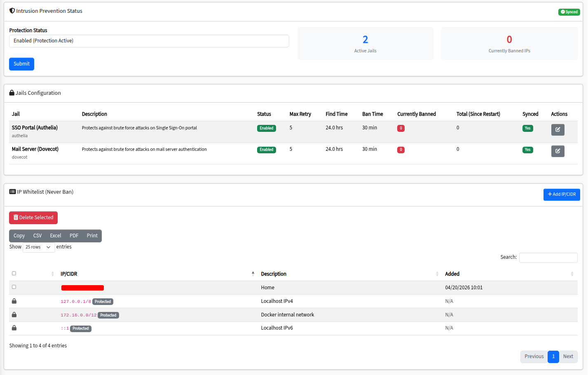Go to the Previous page
This screenshot has width=588, height=375.
(x=534, y=356)
